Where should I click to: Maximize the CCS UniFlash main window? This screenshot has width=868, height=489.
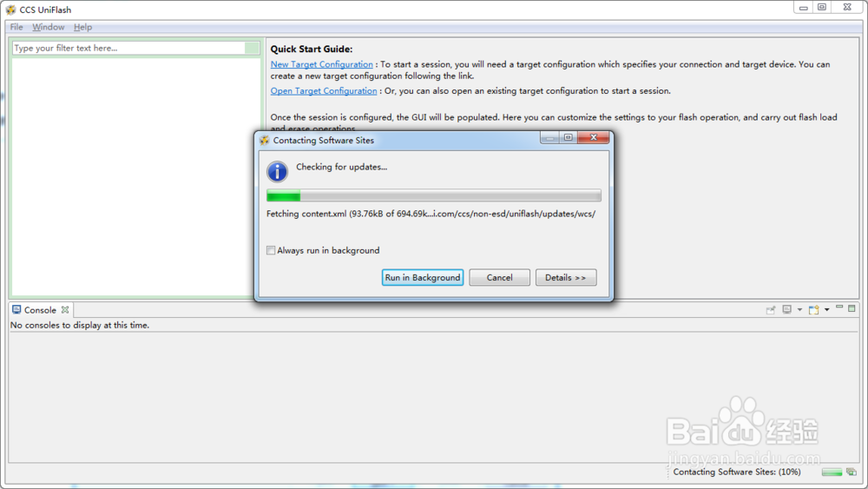point(822,7)
